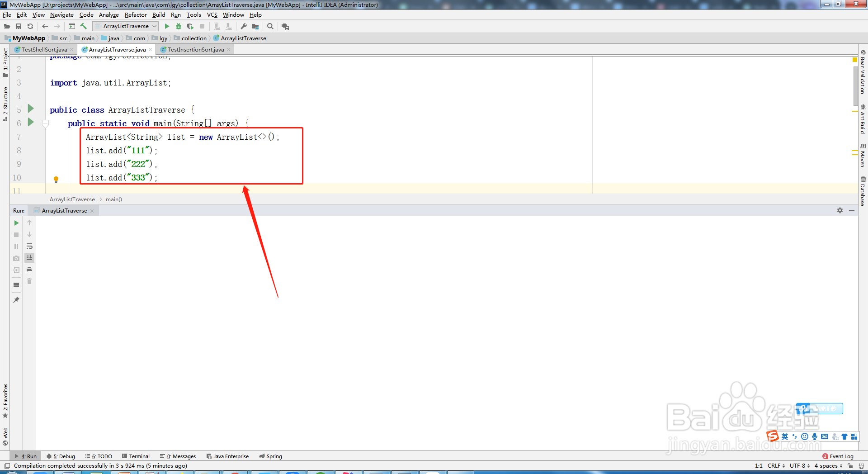868x474 pixels.
Task: Change UTF-8 file encoding in status bar
Action: (800, 466)
